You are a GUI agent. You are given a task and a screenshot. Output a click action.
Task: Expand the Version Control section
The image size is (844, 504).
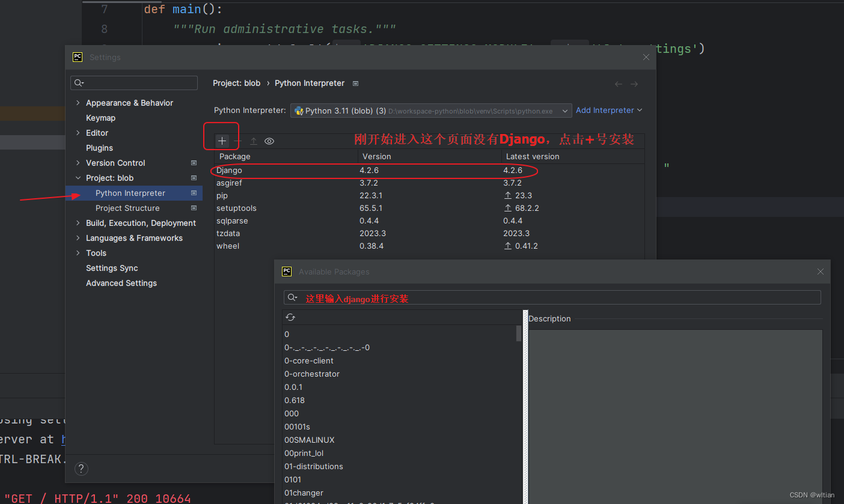pyautogui.click(x=78, y=163)
